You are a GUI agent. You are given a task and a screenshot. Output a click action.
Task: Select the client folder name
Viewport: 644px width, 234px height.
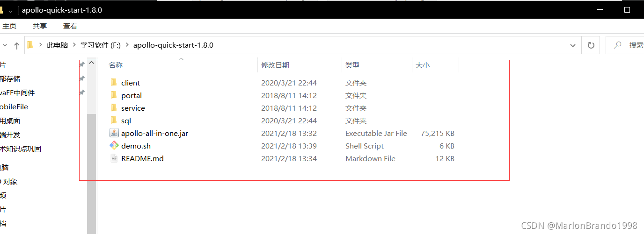click(131, 83)
